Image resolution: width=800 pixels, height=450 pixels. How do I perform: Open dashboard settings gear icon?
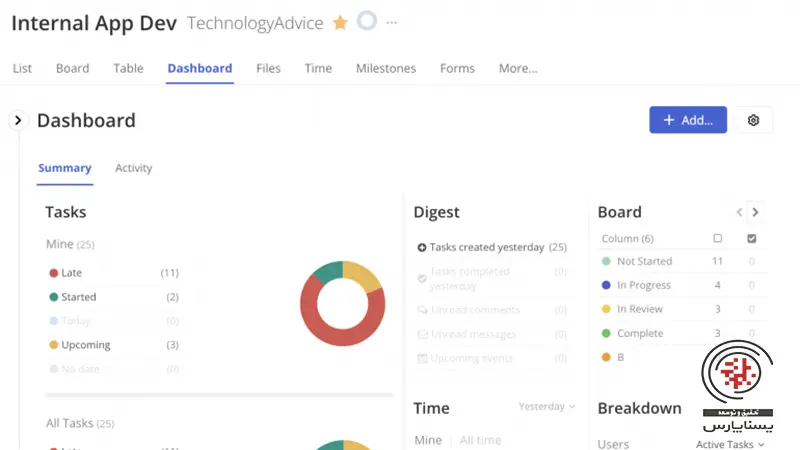pyautogui.click(x=753, y=120)
